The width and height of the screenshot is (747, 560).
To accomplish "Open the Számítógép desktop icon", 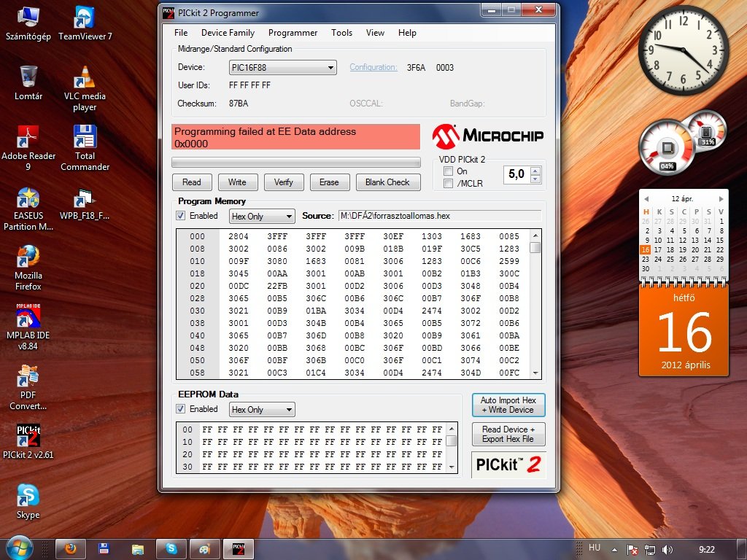I will click(x=28, y=23).
